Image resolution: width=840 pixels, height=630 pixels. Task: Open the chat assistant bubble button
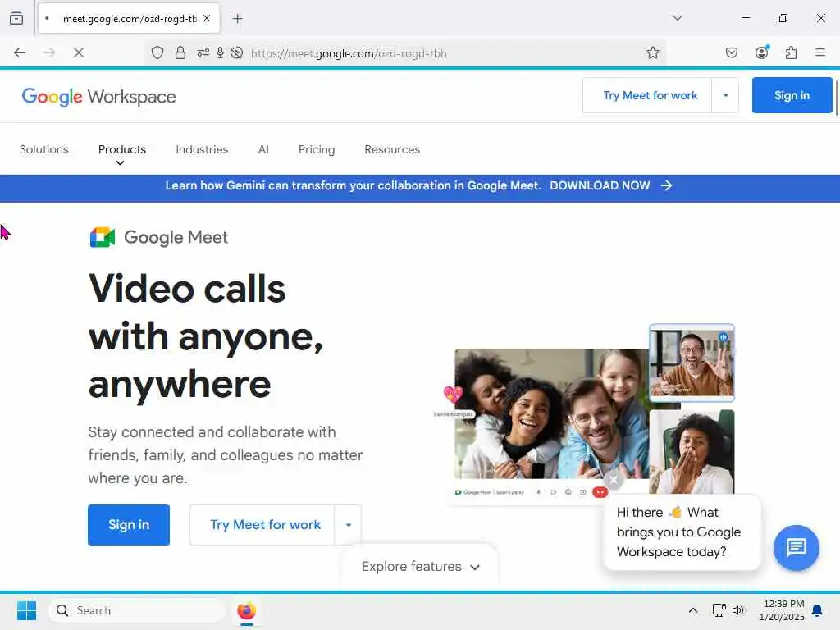796,547
